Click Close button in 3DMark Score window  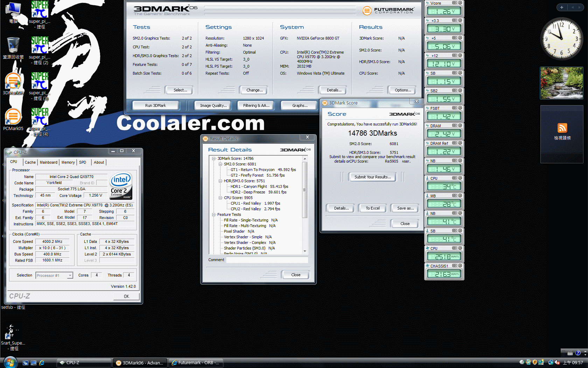[405, 224]
